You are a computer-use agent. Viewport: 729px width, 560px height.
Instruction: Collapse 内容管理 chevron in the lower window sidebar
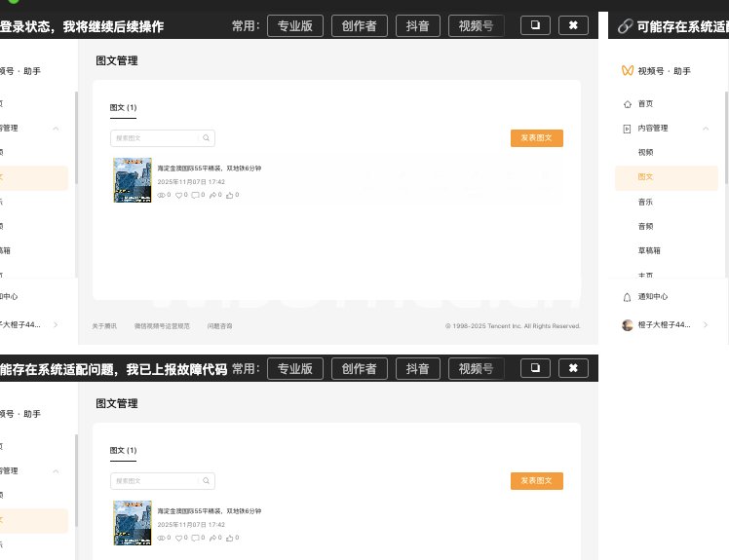pyautogui.click(x=56, y=471)
